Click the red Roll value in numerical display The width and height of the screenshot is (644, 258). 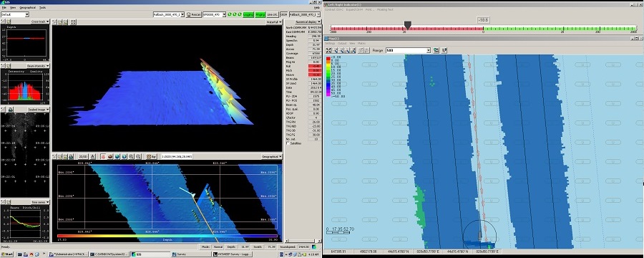tap(314, 66)
